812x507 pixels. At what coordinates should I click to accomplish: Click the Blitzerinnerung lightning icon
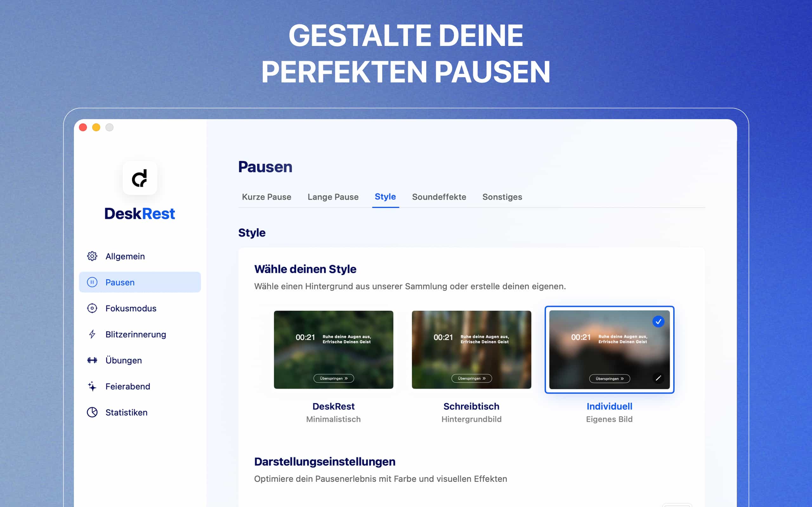[x=92, y=334]
